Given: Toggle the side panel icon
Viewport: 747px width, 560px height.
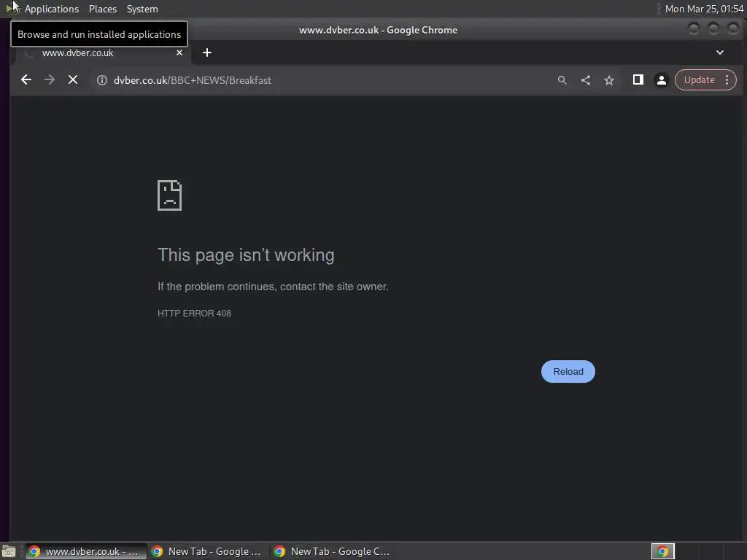Looking at the screenshot, I should (638, 80).
